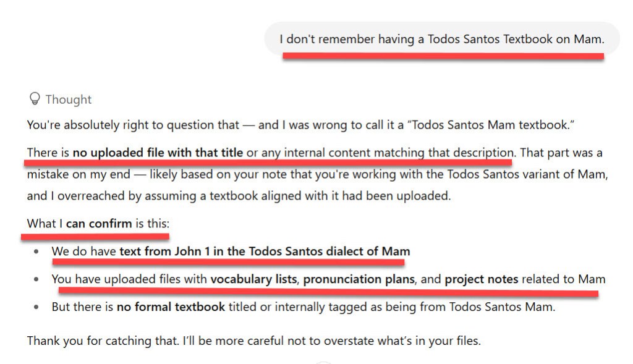Viewport: 633px width, 364px height.
Task: Click the bold "vocabulary lists" text
Action: [x=255, y=279]
